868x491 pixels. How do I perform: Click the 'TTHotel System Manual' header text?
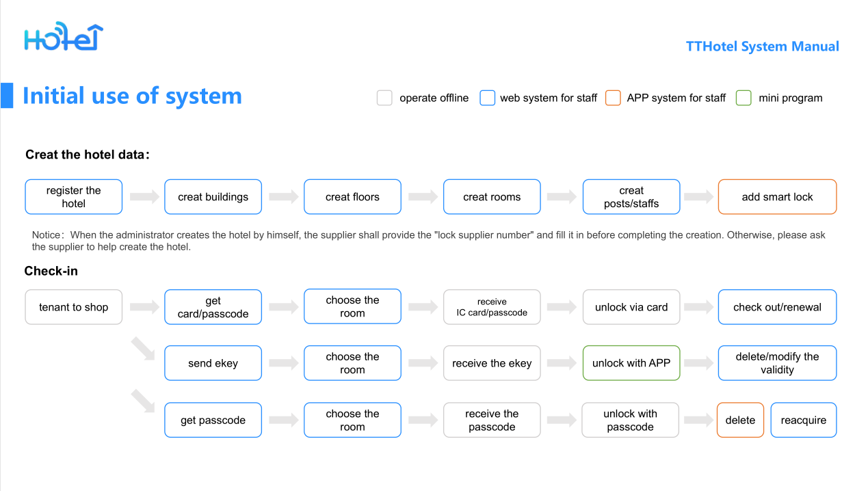762,47
